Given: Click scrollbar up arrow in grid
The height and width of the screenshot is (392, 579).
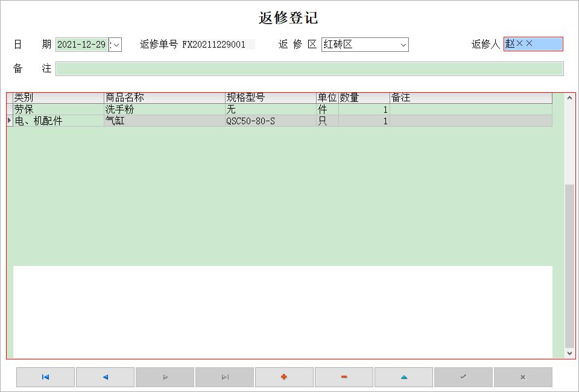Looking at the screenshot, I should click(x=569, y=98).
